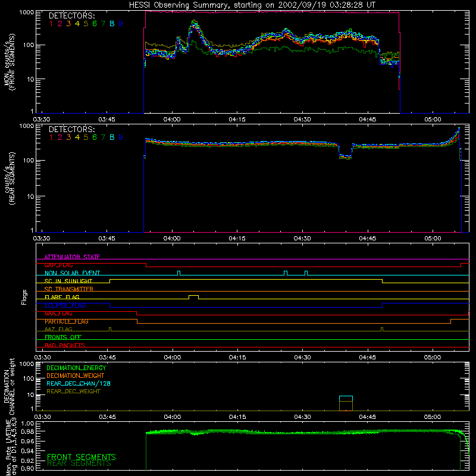Click the 04:15 tick label under the Flags panel

coord(237,358)
